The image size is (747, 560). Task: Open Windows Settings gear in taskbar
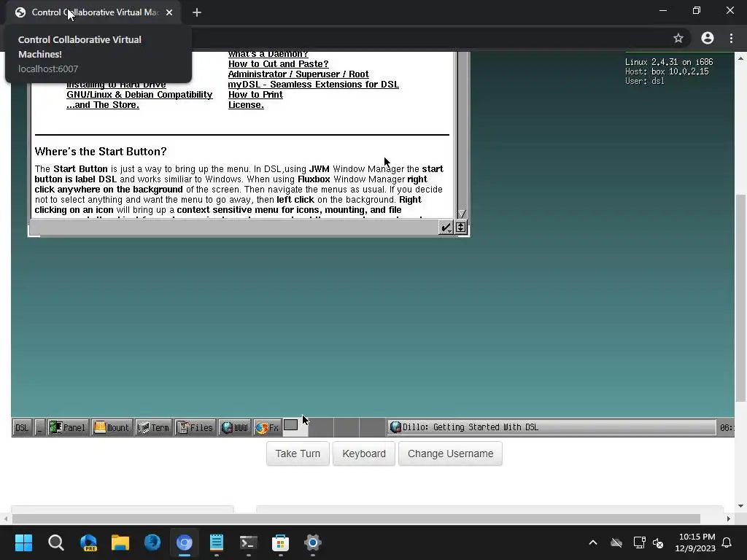[x=312, y=542]
